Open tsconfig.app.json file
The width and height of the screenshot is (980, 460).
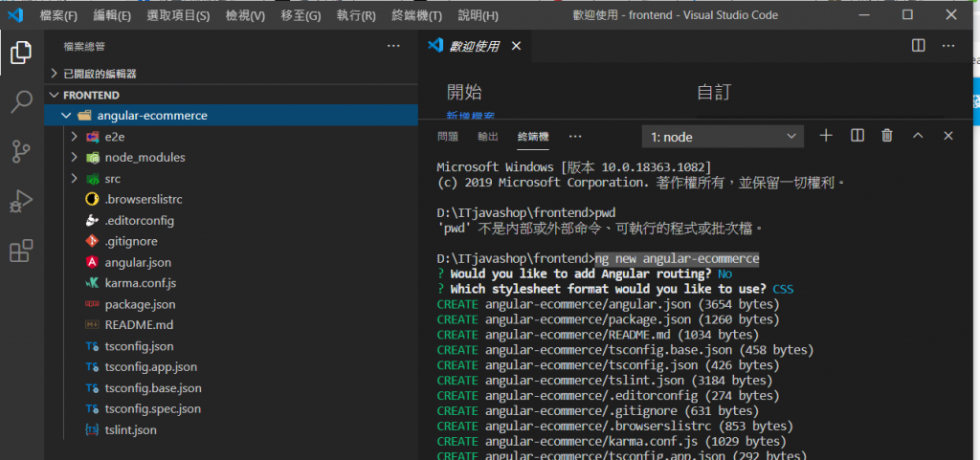click(151, 367)
